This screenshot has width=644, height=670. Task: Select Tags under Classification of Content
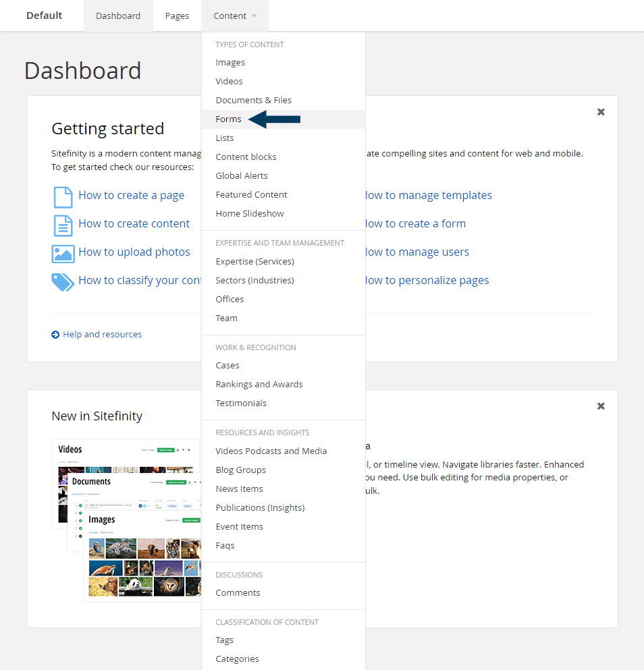224,640
